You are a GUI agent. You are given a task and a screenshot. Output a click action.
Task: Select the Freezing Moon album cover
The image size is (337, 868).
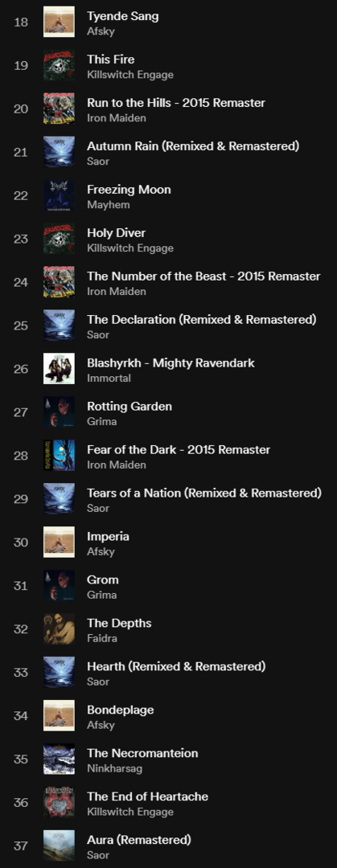point(59,195)
